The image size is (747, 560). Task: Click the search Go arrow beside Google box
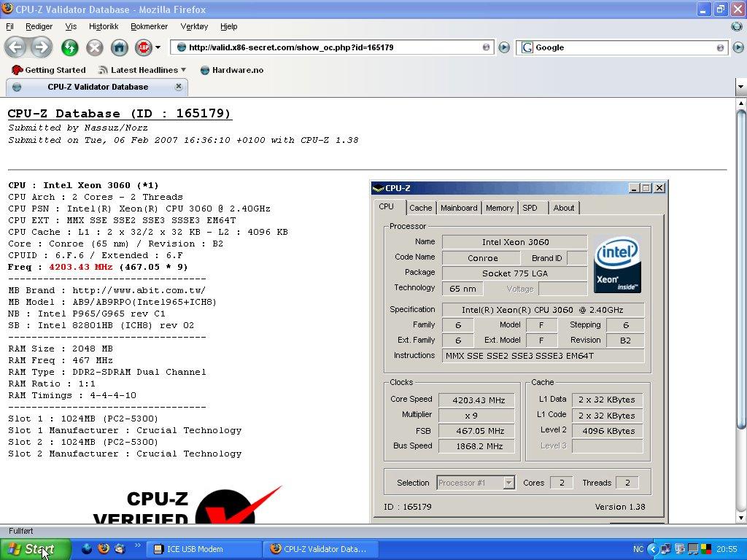pos(738,47)
